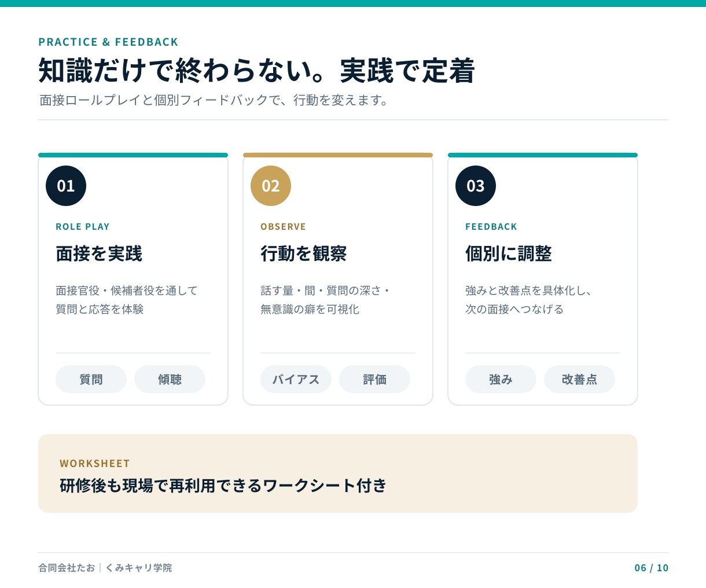Click the heading 面接を実践
This screenshot has width=706, height=588.
point(99,253)
